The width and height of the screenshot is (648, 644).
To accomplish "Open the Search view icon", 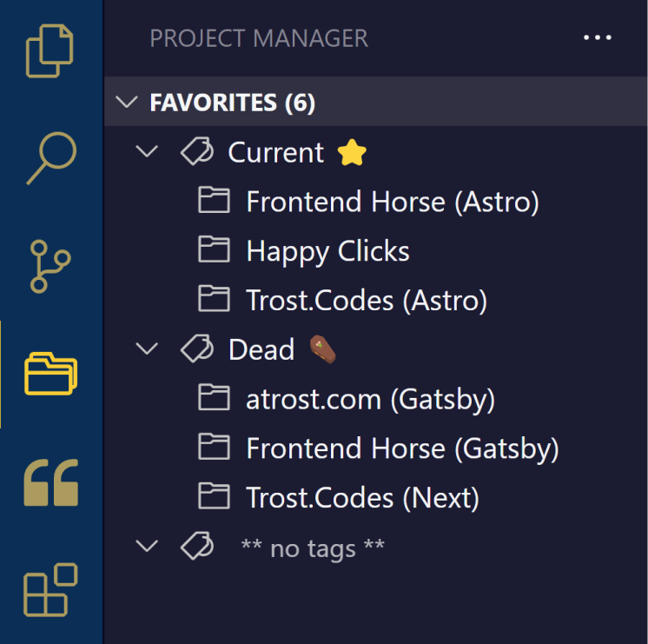I will pyautogui.click(x=51, y=158).
